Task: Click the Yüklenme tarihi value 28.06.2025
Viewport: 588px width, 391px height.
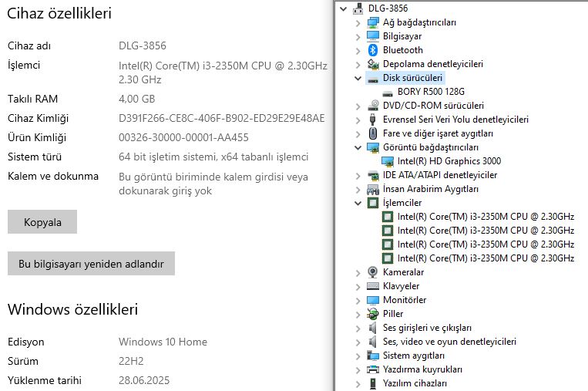Action: point(144,380)
